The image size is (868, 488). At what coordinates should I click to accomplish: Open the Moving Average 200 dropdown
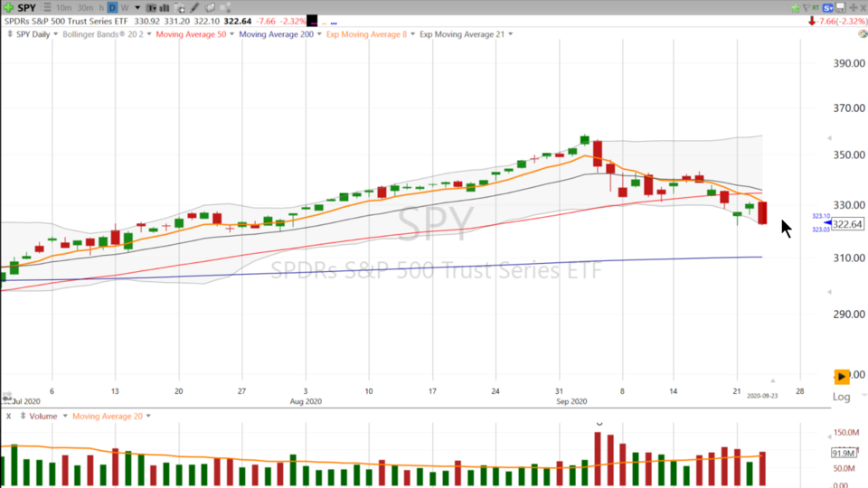point(319,34)
